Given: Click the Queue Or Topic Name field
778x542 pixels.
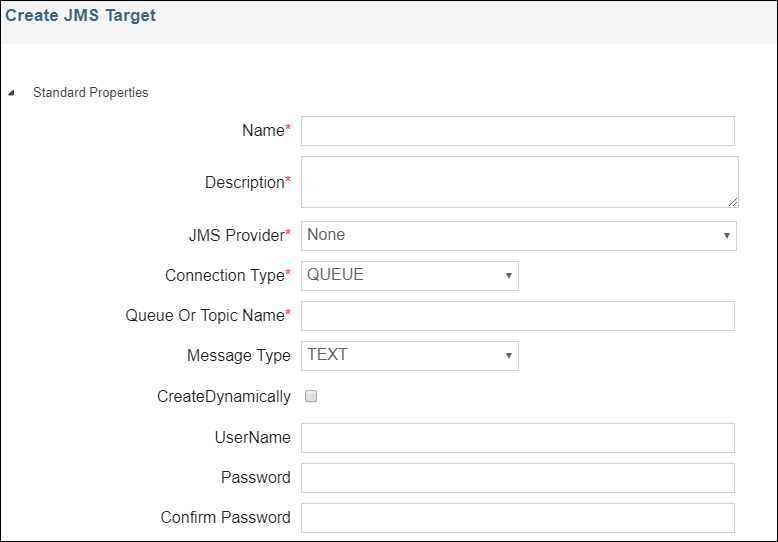Looking at the screenshot, I should [x=517, y=316].
